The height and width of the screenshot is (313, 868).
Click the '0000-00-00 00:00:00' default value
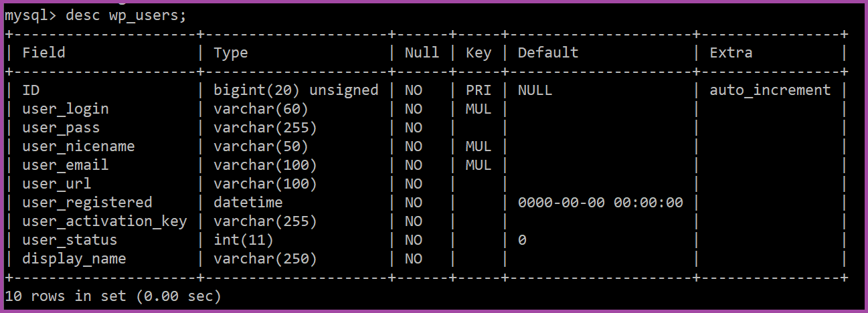point(600,203)
